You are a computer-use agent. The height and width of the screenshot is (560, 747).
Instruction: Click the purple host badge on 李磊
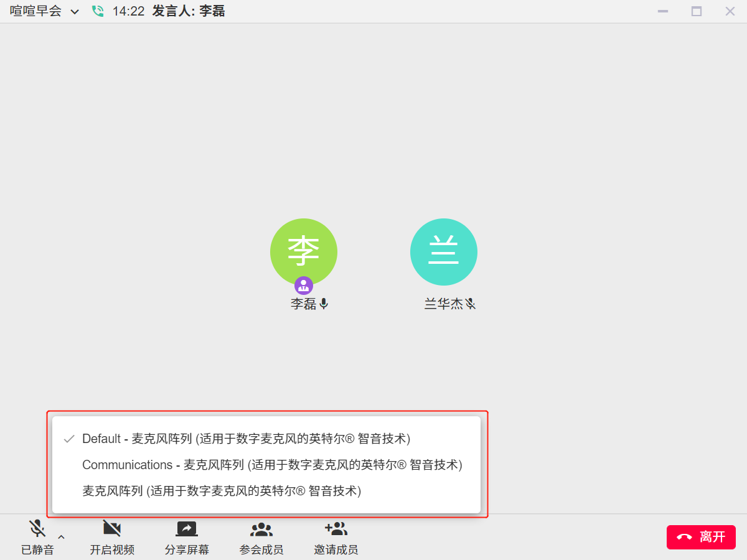304,286
